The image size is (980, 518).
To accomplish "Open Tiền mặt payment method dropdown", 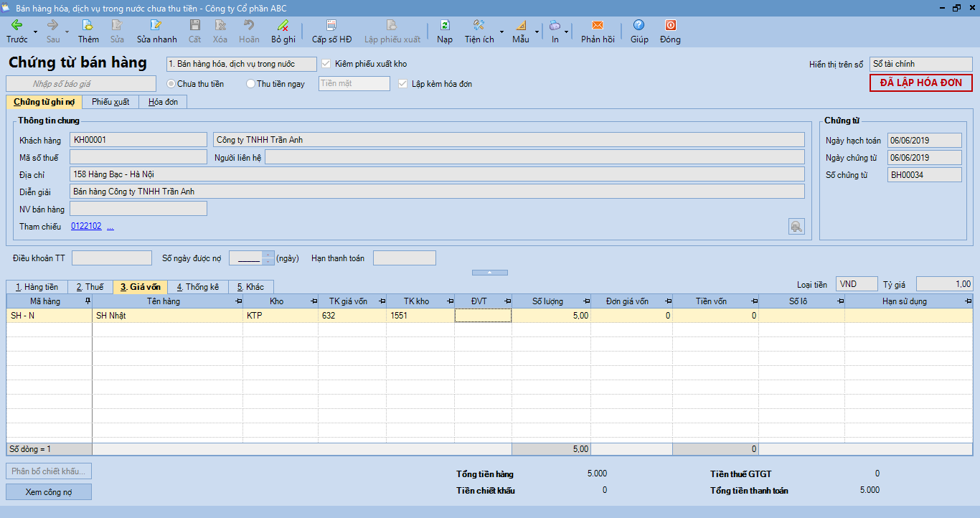I will [354, 84].
